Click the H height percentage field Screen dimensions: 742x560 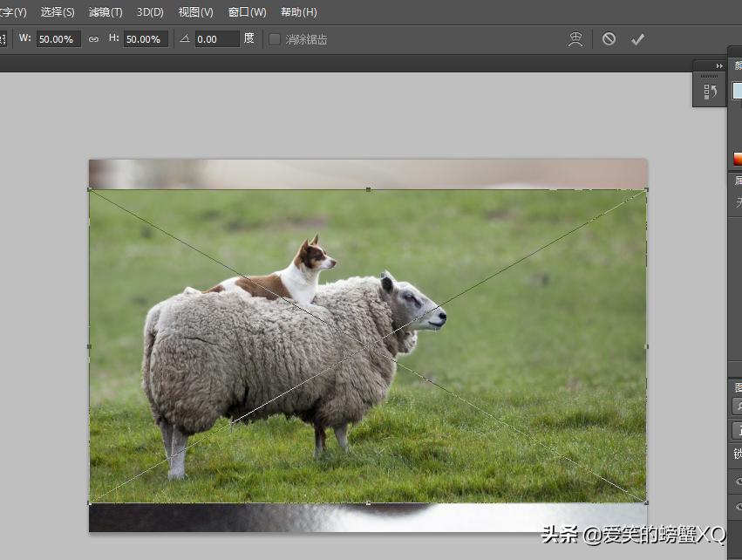(x=145, y=39)
